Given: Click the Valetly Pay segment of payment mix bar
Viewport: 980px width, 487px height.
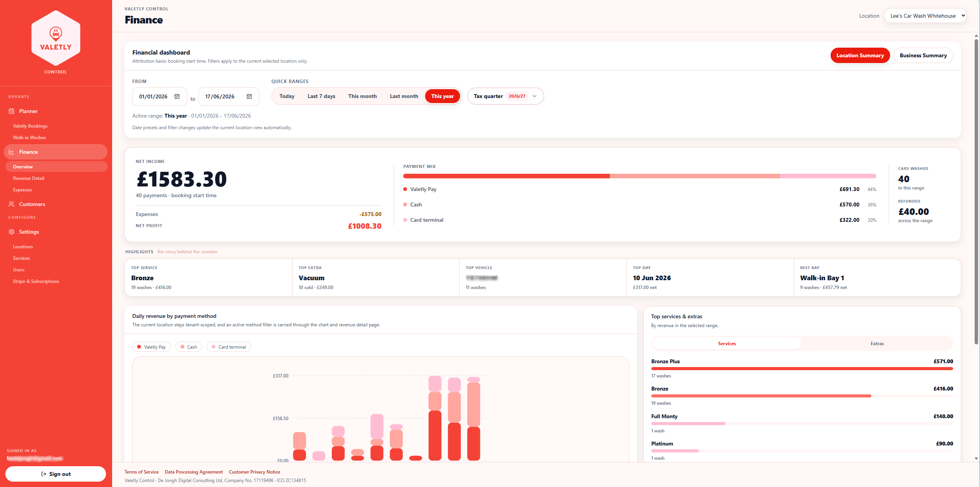Looking at the screenshot, I should [x=506, y=176].
